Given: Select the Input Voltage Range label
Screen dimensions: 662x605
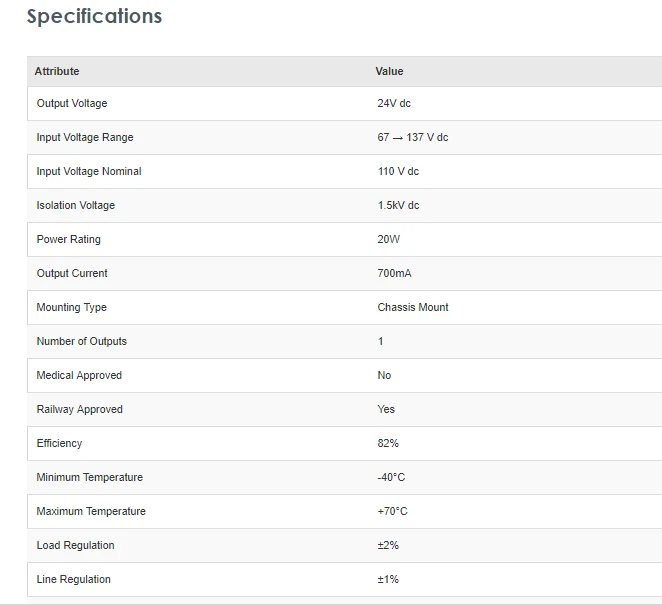Looking at the screenshot, I should pos(85,137).
